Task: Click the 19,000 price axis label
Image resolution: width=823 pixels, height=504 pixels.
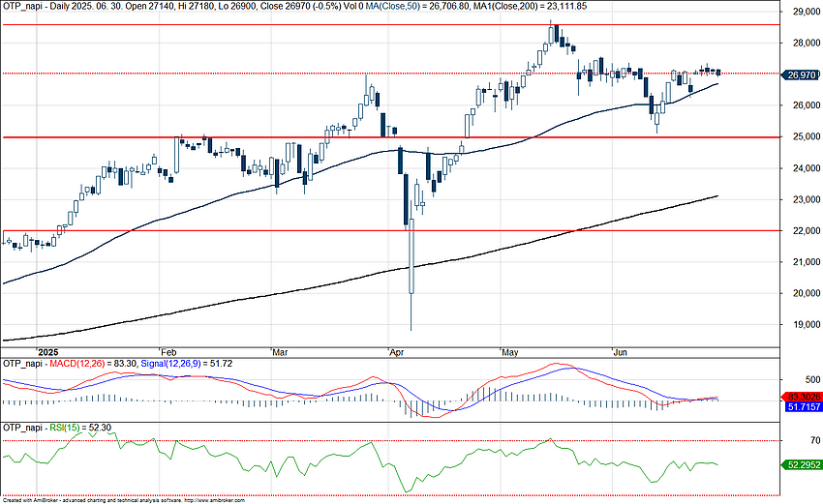Action: pos(808,325)
